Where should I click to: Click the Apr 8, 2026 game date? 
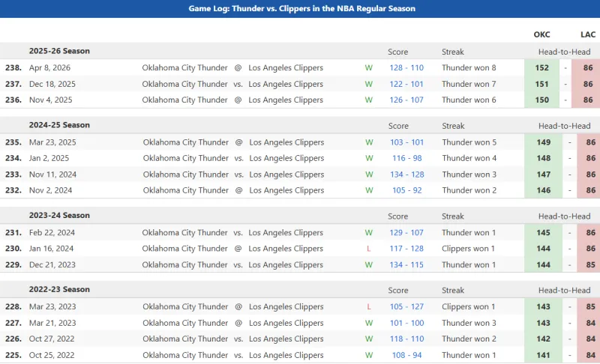tap(49, 67)
